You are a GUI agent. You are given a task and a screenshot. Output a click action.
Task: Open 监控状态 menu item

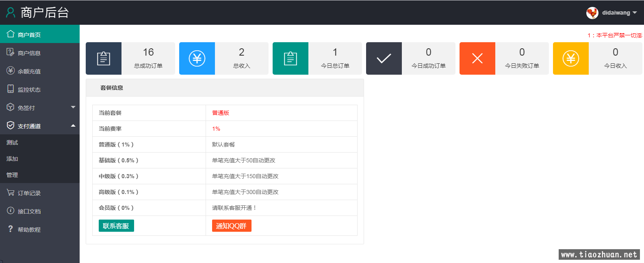[x=40, y=89]
